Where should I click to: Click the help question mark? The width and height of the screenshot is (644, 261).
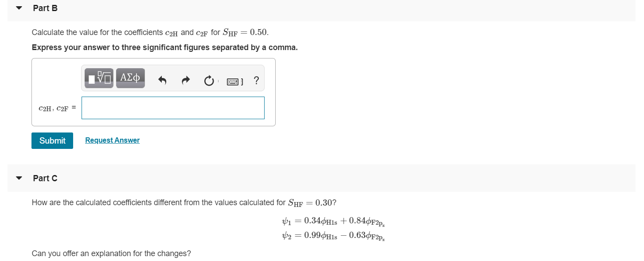256,81
